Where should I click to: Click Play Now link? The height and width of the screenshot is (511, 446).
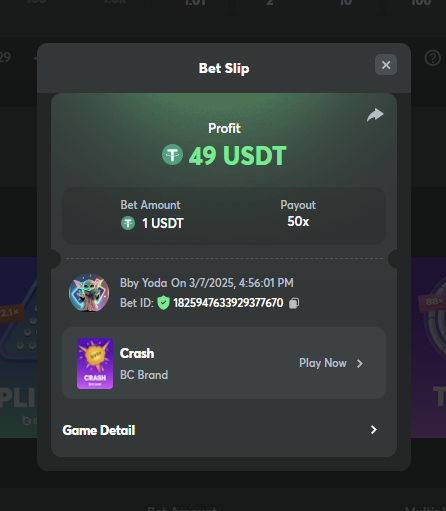tap(323, 363)
